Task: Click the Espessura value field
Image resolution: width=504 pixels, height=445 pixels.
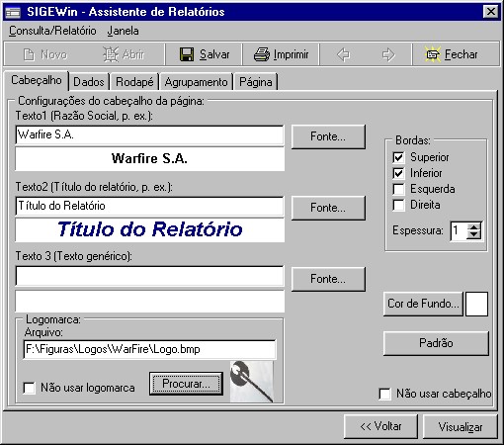Action: 459,230
